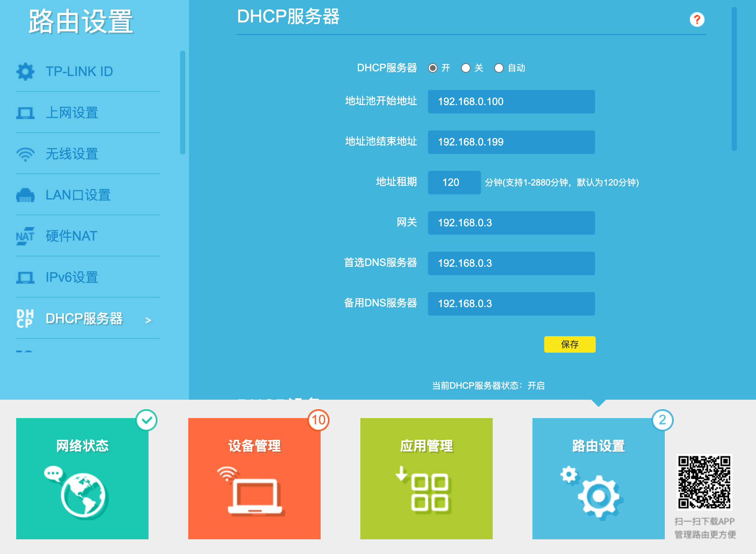The width and height of the screenshot is (756, 554).
Task: Click the red question mark help icon
Action: (697, 19)
